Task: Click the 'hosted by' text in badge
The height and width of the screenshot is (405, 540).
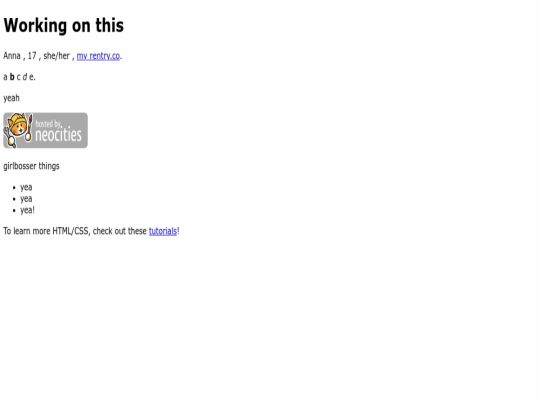Action: coord(48,124)
